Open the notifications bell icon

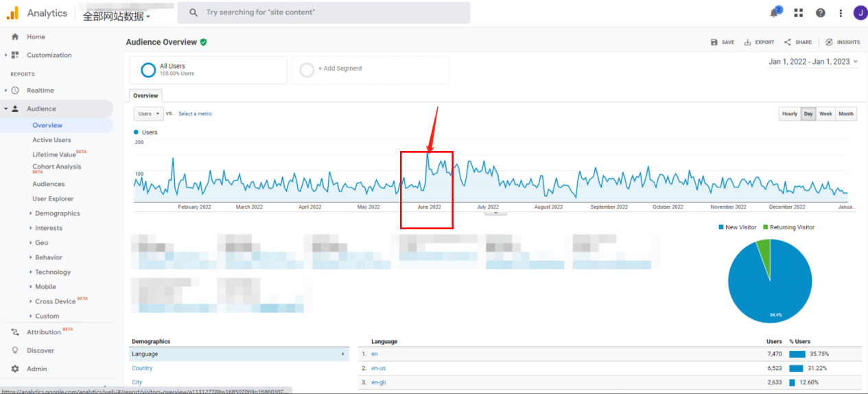click(775, 13)
